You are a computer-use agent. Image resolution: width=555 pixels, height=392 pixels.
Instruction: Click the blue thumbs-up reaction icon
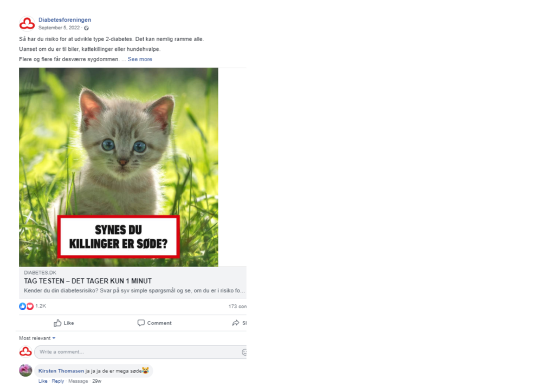coord(23,306)
